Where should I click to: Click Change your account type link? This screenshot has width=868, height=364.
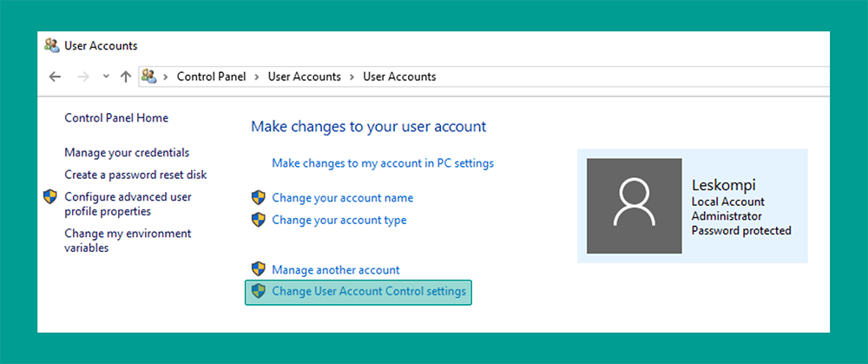click(339, 220)
